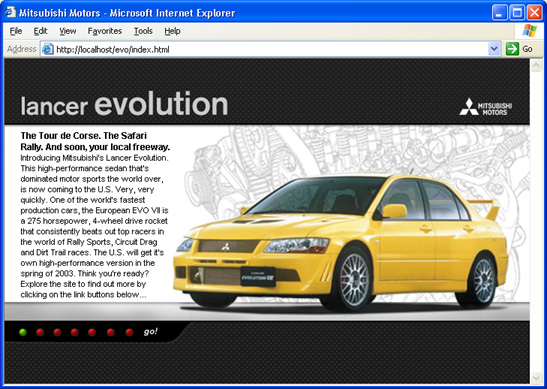The image size is (547, 389).
Task: Click the 'Introducing Mitsubishi's Lancer Evolution.' line
Action: 94,158
